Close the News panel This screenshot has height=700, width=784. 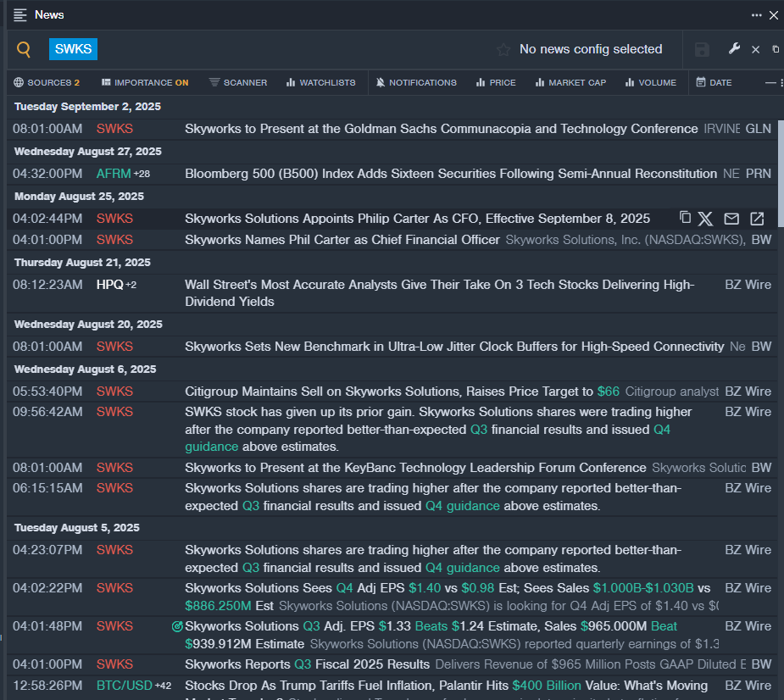click(x=774, y=15)
